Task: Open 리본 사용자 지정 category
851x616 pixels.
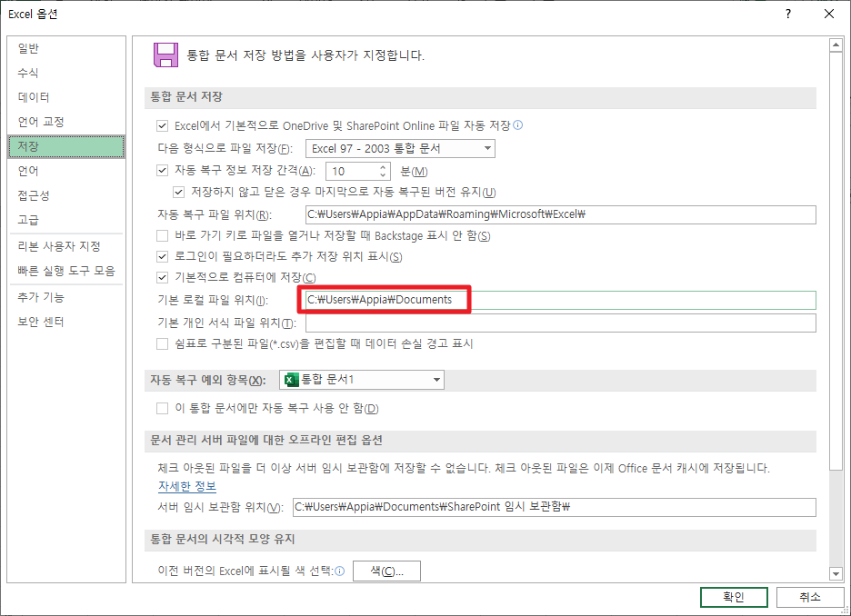Action: (x=66, y=246)
